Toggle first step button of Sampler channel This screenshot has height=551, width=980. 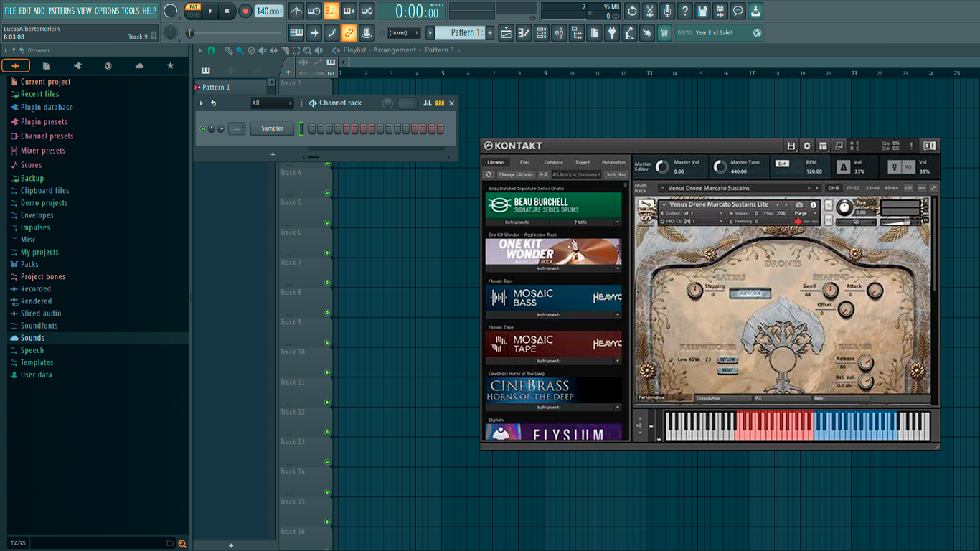pyautogui.click(x=312, y=128)
